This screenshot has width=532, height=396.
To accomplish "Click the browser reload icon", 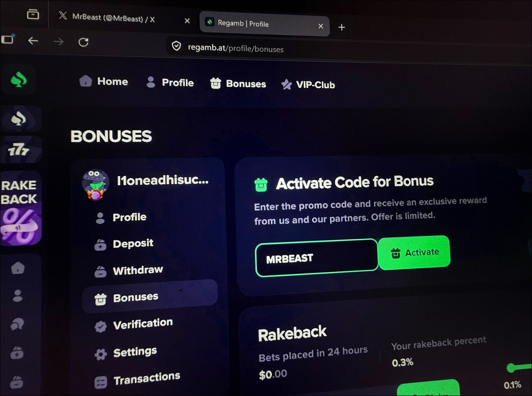I will (83, 42).
